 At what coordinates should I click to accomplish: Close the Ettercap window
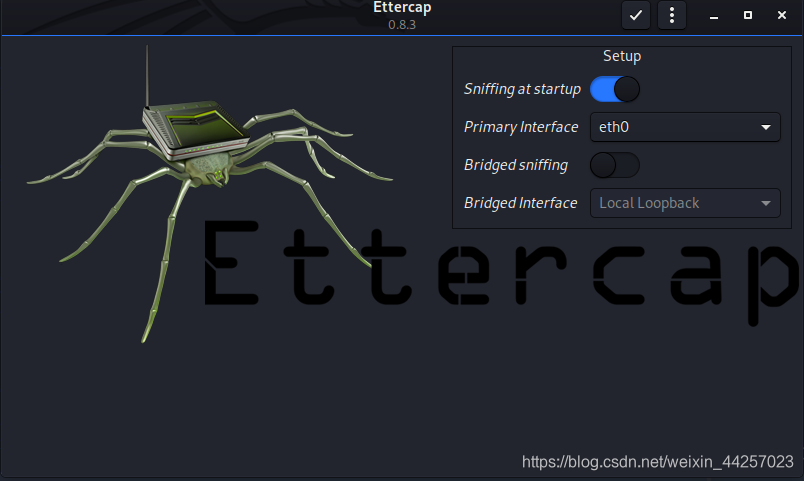[781, 15]
